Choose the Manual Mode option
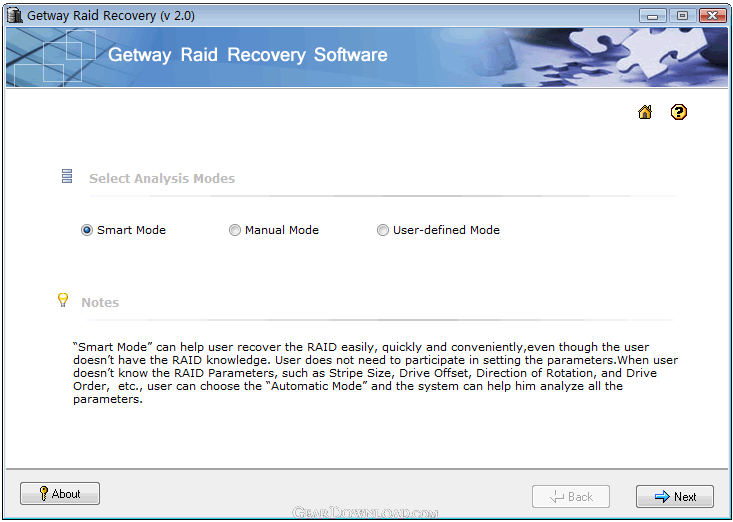Image resolution: width=733 pixels, height=522 pixels. pyautogui.click(x=235, y=230)
